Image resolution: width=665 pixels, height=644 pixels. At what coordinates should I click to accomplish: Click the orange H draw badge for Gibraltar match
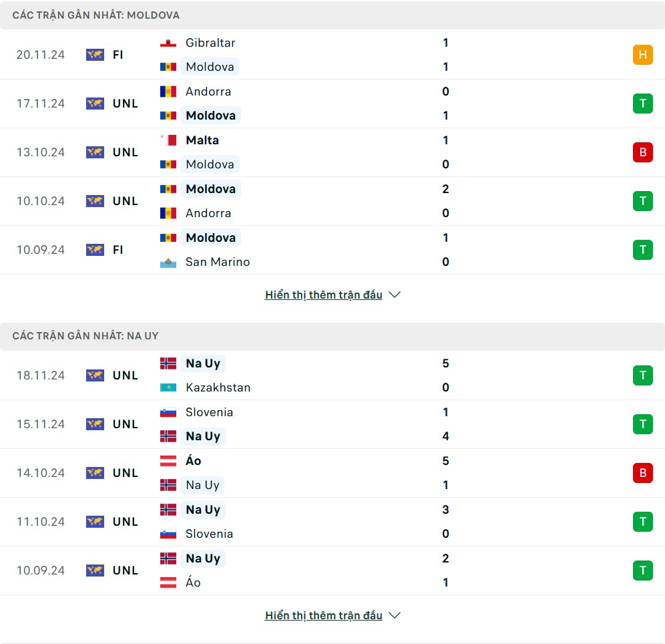click(642, 55)
